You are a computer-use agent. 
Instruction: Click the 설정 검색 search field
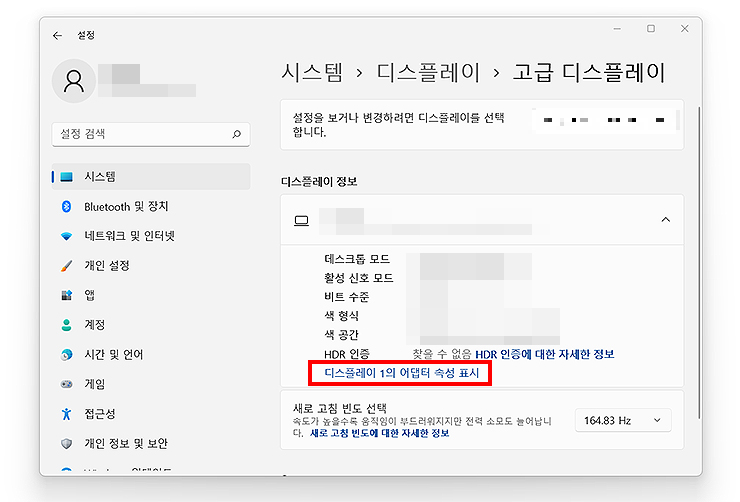[151, 134]
